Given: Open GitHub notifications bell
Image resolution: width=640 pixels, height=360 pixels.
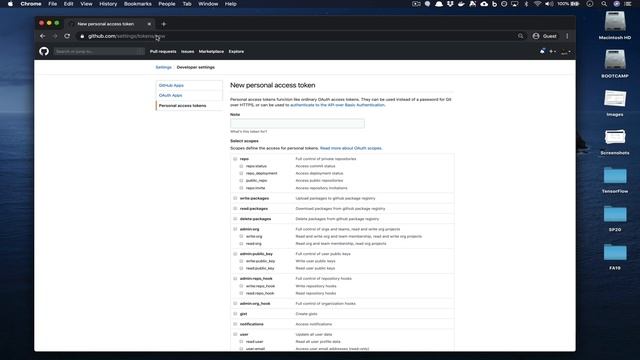Looking at the screenshot, I should pos(542,51).
